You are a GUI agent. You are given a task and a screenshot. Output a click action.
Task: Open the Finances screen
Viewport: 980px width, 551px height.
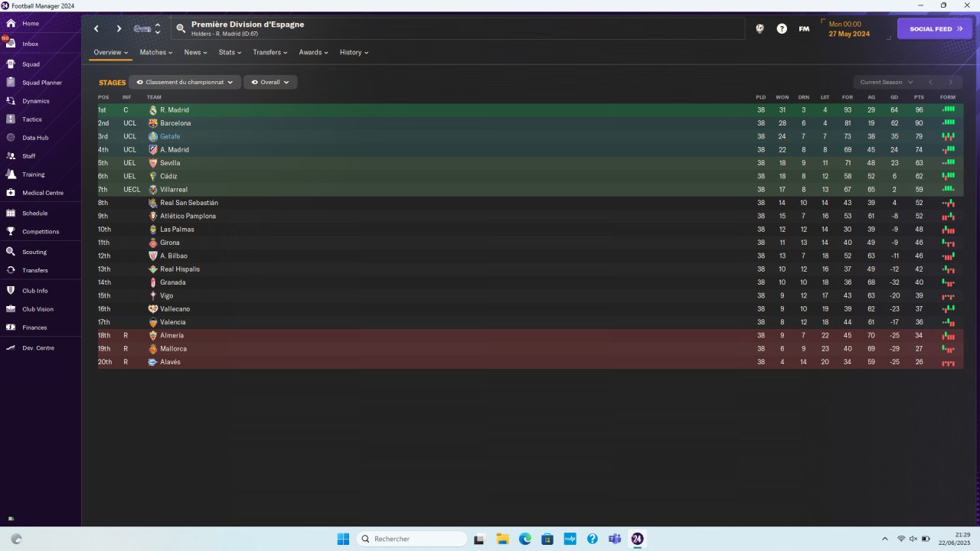(34, 328)
